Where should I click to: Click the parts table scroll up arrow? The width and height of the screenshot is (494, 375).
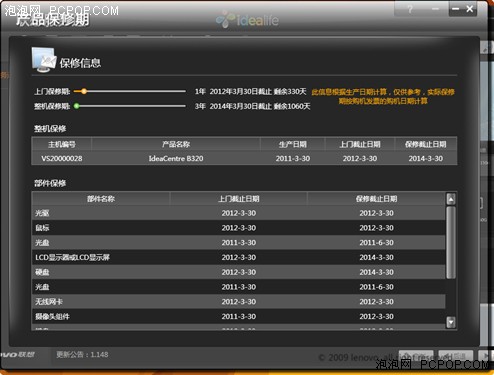451,199
